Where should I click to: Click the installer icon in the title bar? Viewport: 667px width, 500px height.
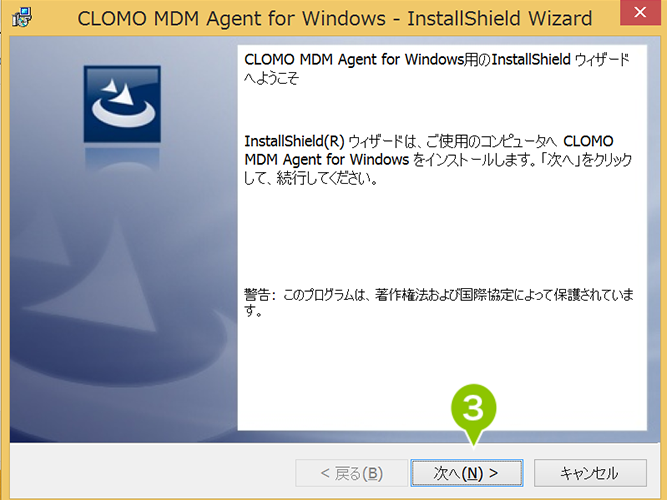[x=22, y=17]
